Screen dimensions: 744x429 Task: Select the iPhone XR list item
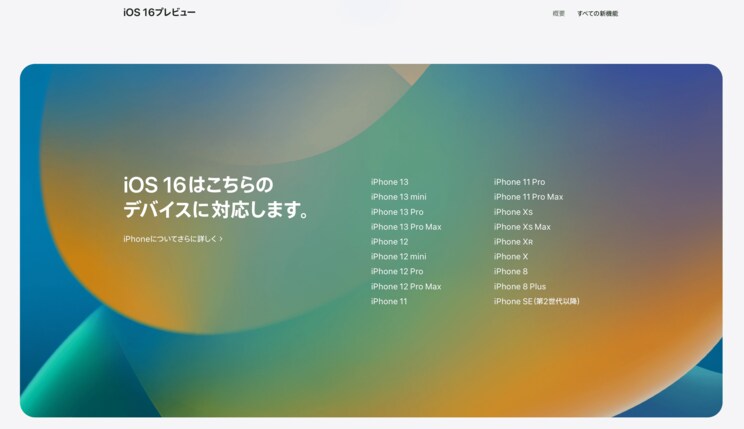point(513,242)
